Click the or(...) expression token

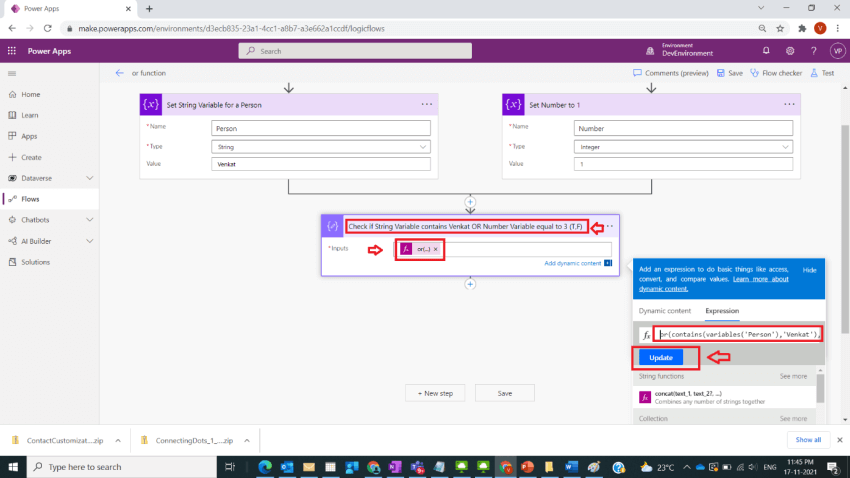pos(419,249)
